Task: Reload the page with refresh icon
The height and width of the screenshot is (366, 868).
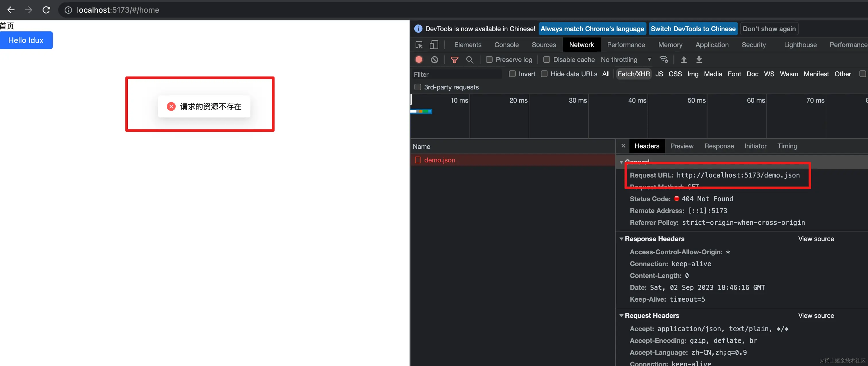Action: [x=46, y=10]
